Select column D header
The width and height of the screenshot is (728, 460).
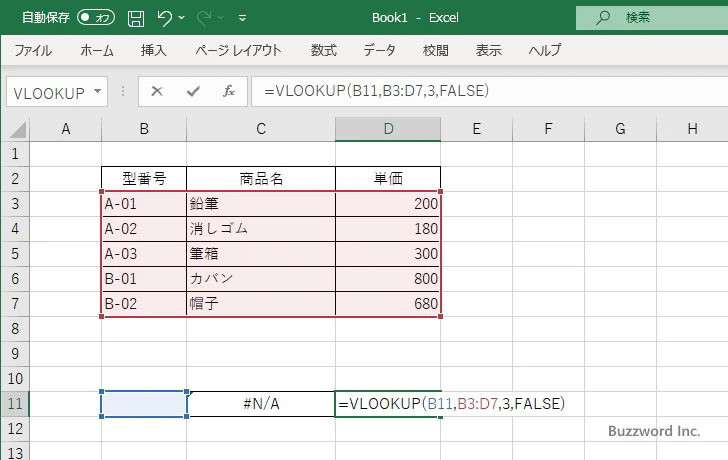coord(388,129)
